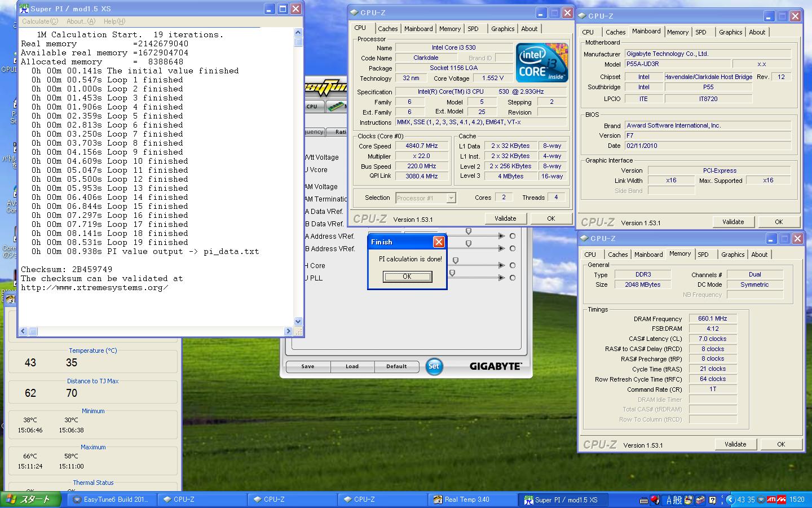Screen dimensions: 812x508
Task: Expand hidden system tray icons
Action: pos(730,500)
